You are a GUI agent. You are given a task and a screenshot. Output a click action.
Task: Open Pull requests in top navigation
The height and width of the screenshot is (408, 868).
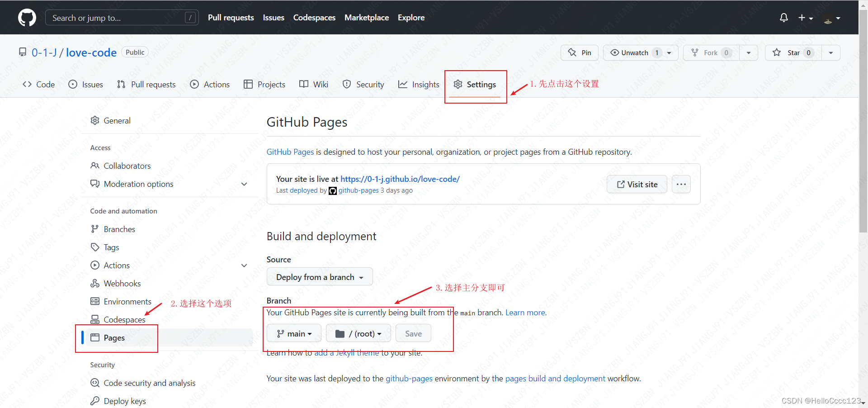click(231, 18)
